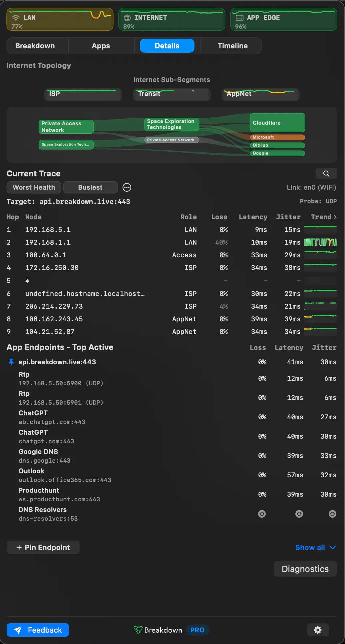Select the Transit sub-segment

[x=172, y=94]
